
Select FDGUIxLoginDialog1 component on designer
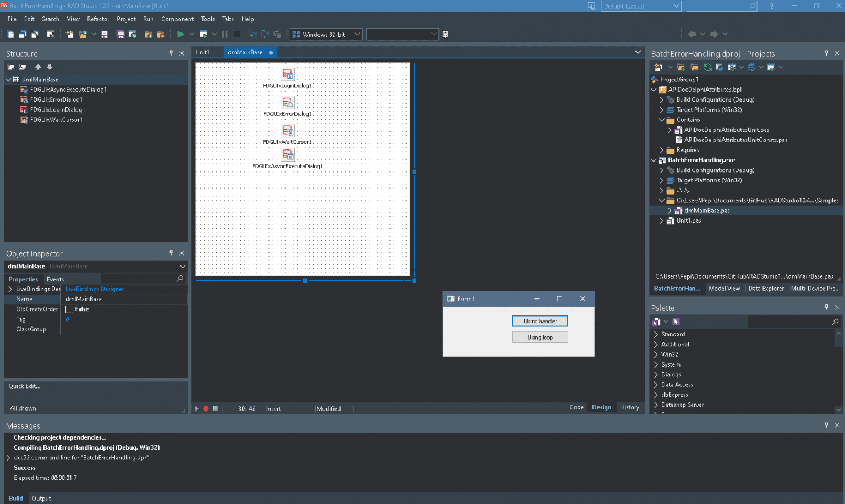(x=287, y=74)
